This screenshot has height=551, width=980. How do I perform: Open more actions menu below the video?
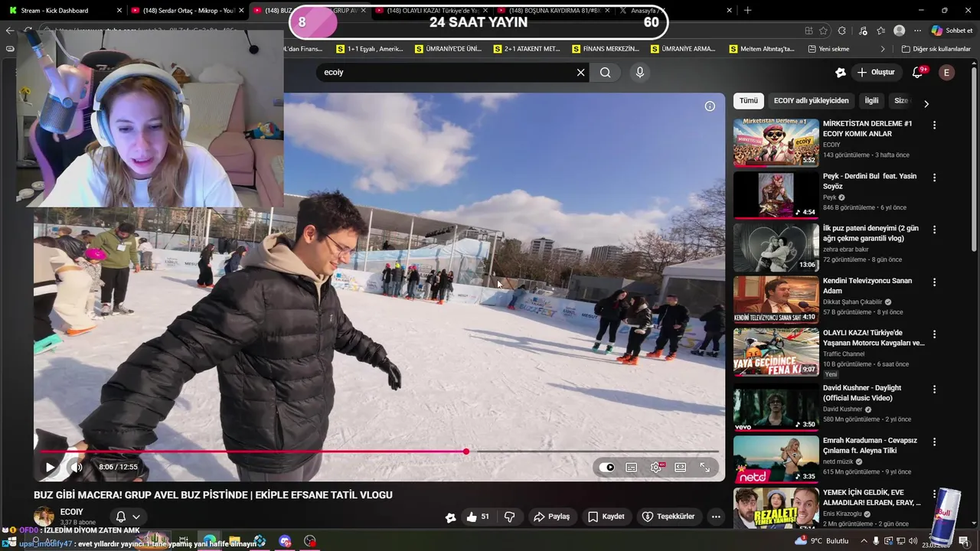tap(716, 517)
